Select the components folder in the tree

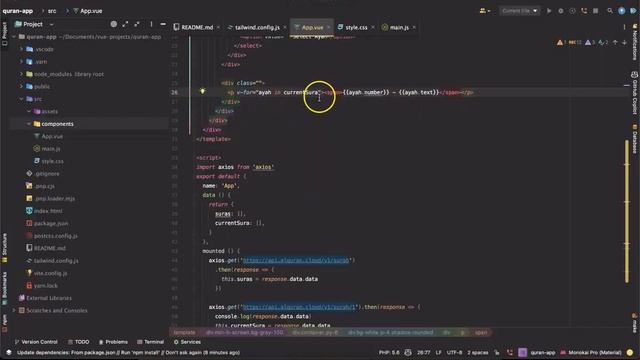[57, 124]
